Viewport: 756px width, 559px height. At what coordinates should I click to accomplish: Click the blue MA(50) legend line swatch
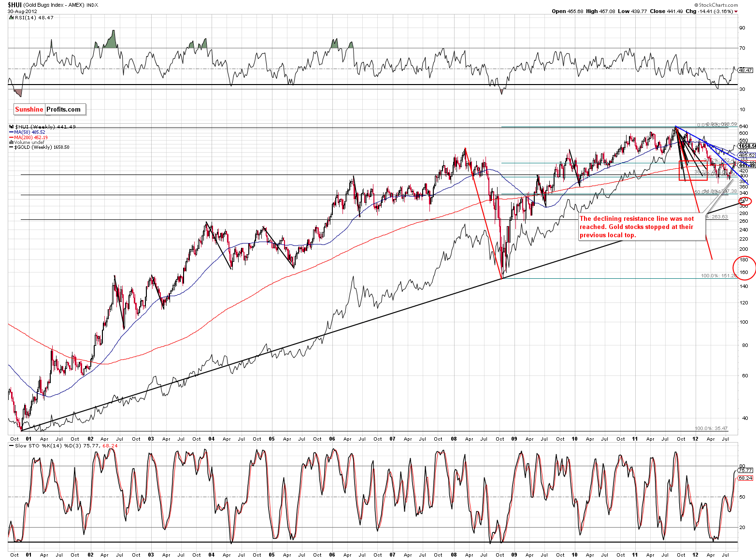tap(11, 132)
